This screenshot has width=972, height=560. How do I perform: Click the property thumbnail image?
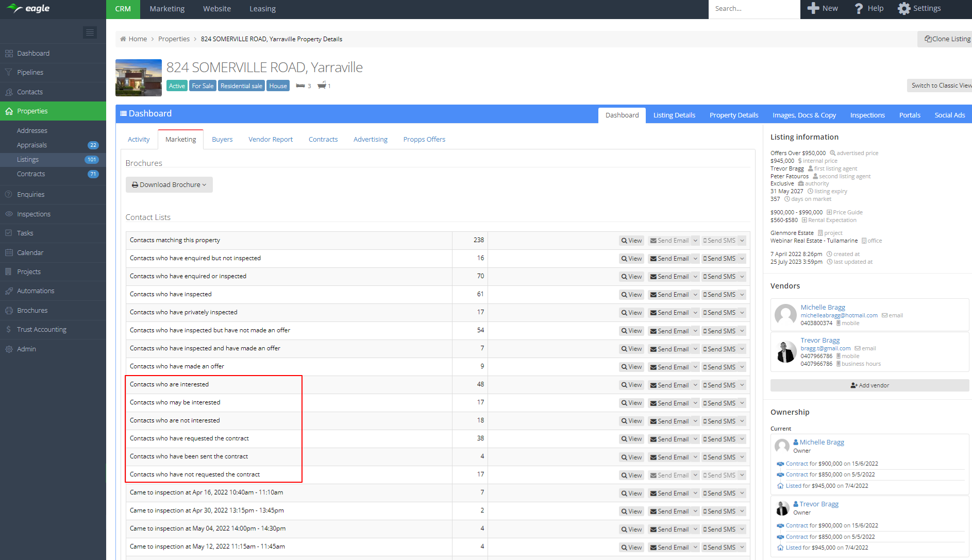point(139,78)
